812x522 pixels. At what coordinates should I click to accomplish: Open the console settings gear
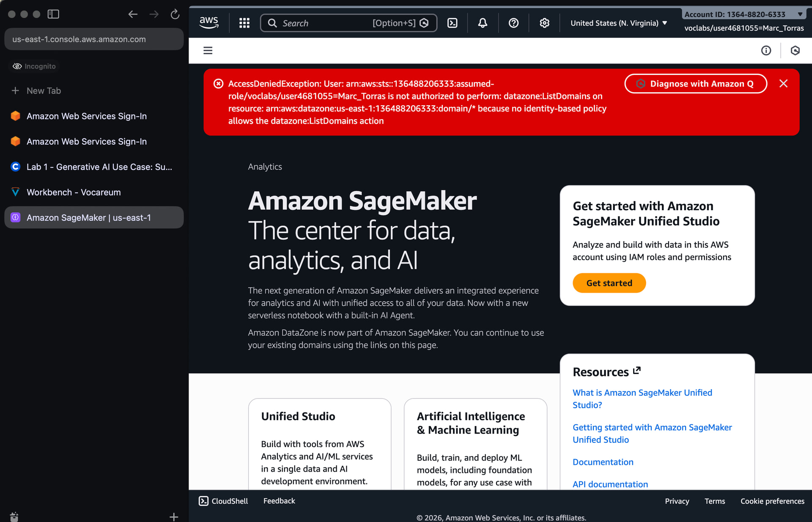[x=544, y=23]
